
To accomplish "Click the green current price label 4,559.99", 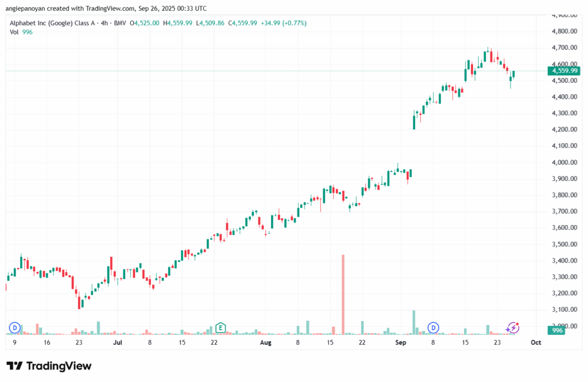I will coord(565,71).
